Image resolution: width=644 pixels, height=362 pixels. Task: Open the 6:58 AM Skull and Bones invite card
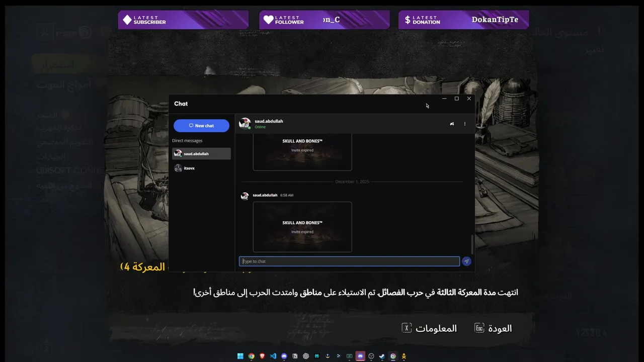tap(302, 227)
